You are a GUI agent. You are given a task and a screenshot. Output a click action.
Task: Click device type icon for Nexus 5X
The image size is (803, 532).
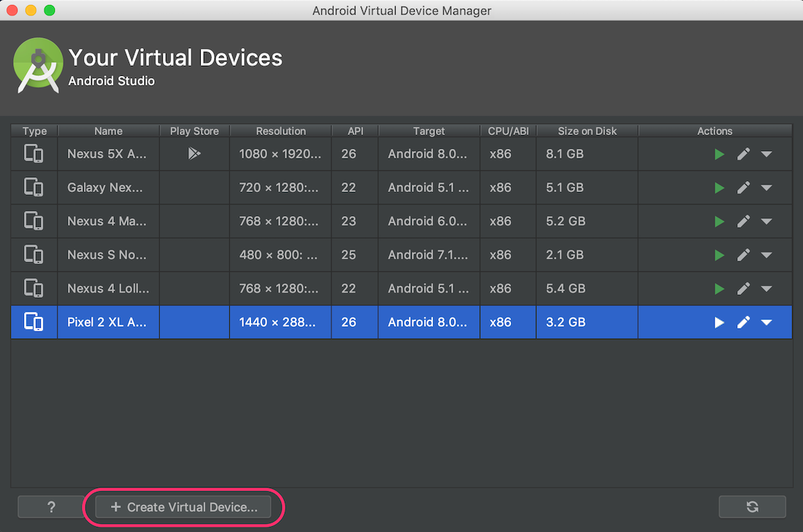point(34,153)
